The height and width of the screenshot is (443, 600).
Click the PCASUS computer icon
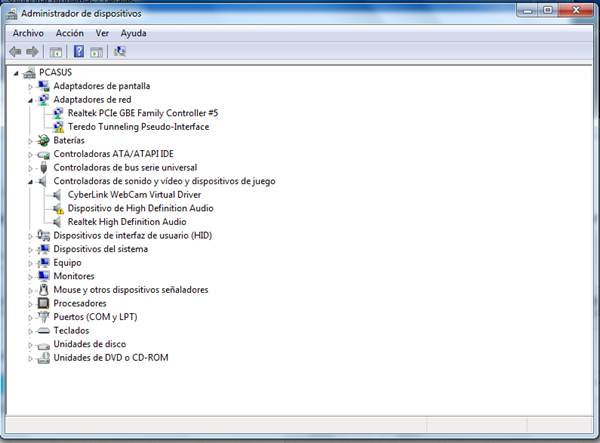tap(29, 72)
